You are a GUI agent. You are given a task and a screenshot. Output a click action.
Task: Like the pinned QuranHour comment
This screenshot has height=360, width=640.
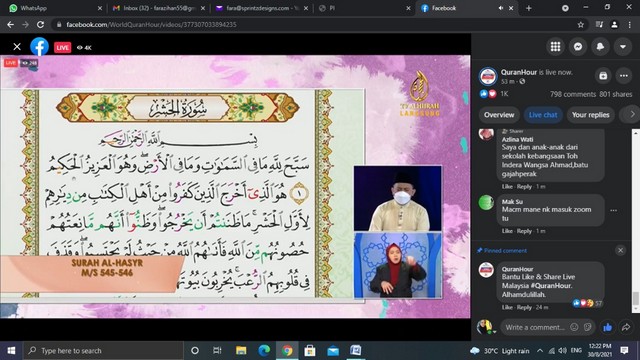(507, 307)
